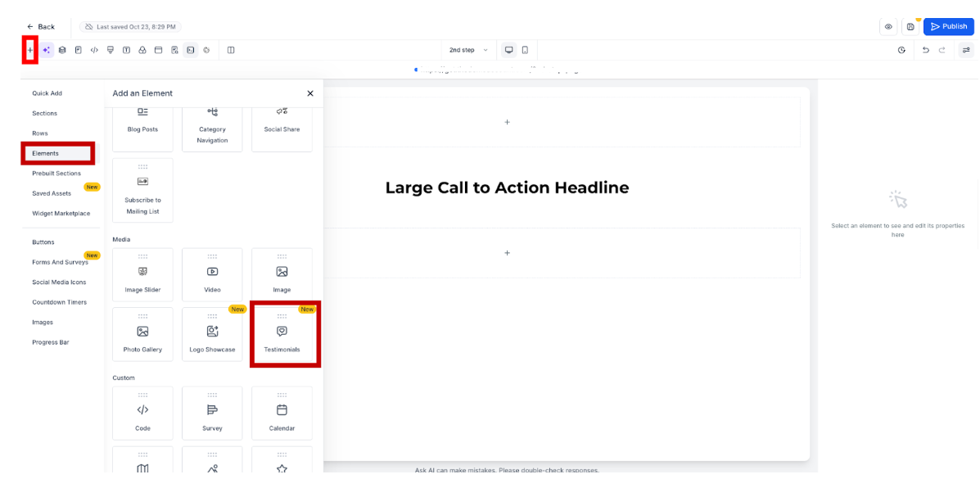Click the undo arrow
Screen dimensions: 980x479
(x=926, y=50)
